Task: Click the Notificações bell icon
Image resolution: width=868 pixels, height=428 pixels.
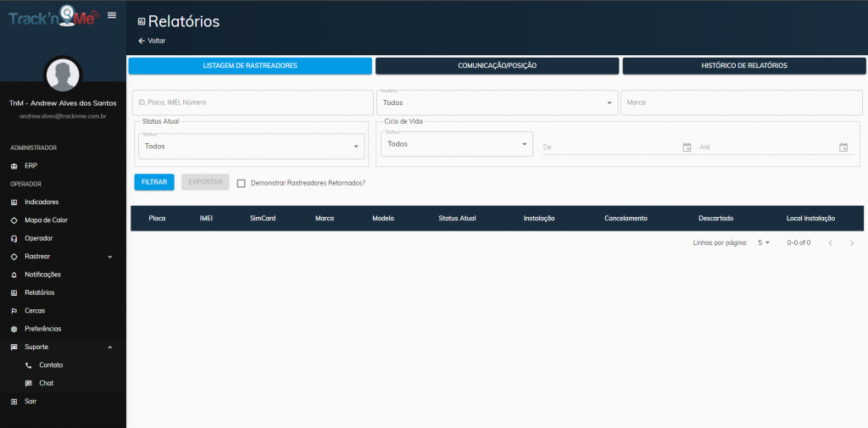Action: (x=14, y=275)
